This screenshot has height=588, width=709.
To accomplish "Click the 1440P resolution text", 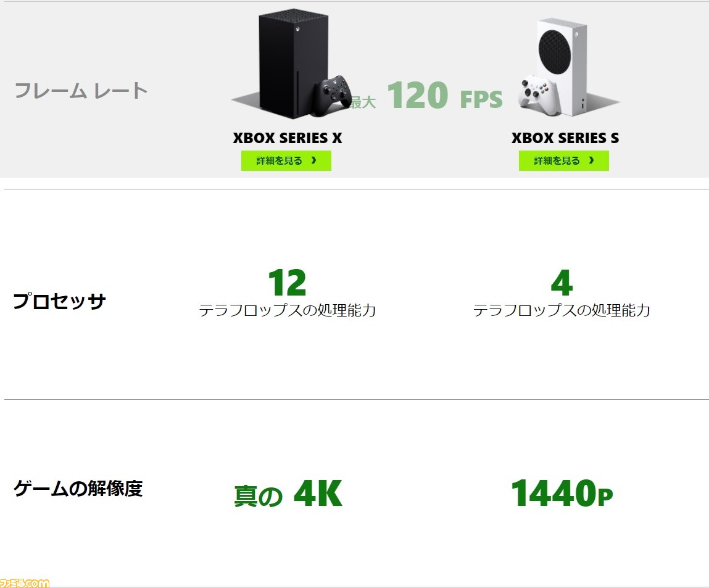I will pos(562,493).
